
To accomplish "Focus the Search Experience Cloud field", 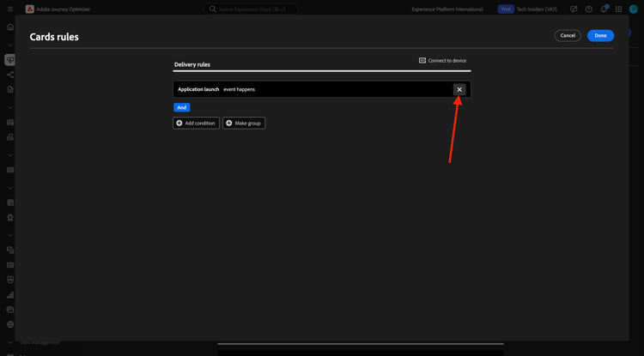I will click(251, 9).
